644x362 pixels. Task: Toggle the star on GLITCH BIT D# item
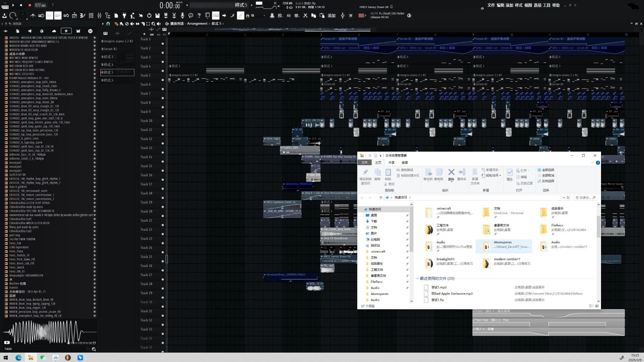(95, 175)
